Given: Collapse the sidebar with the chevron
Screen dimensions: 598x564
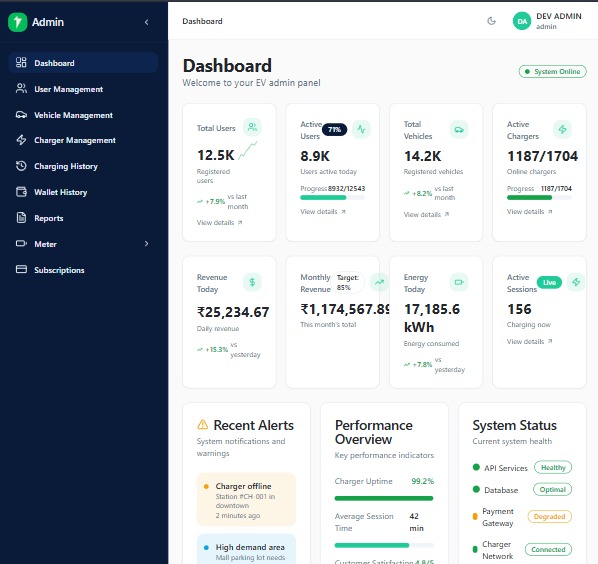Looking at the screenshot, I should [146, 22].
